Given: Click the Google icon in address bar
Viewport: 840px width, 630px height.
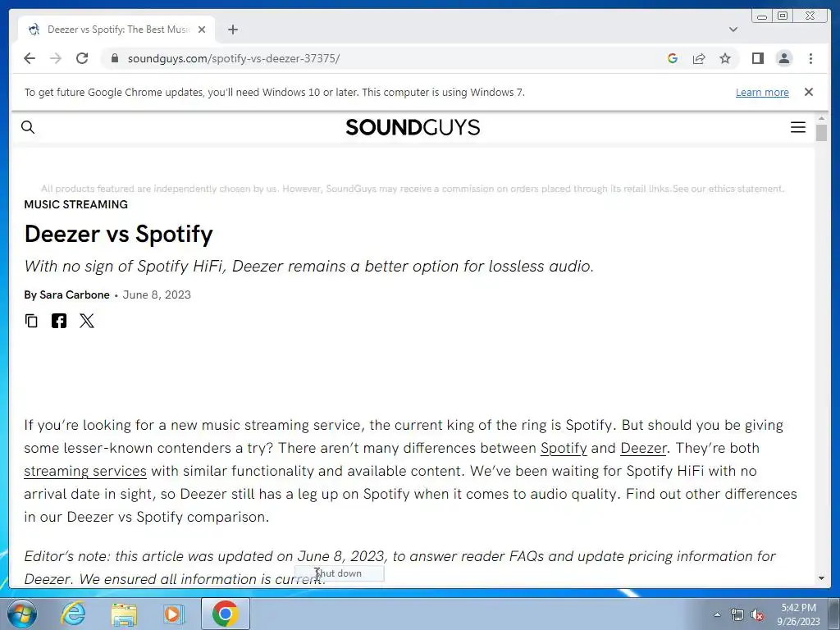Looking at the screenshot, I should point(673,58).
